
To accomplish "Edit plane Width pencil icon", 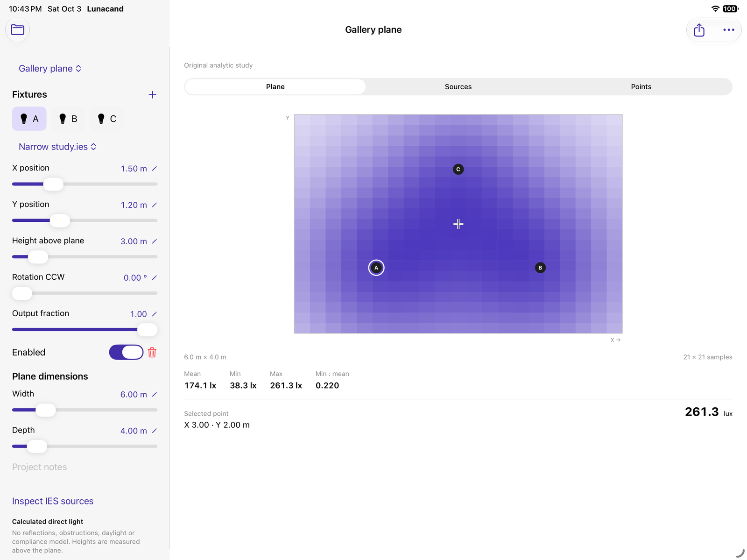I will 155,395.
